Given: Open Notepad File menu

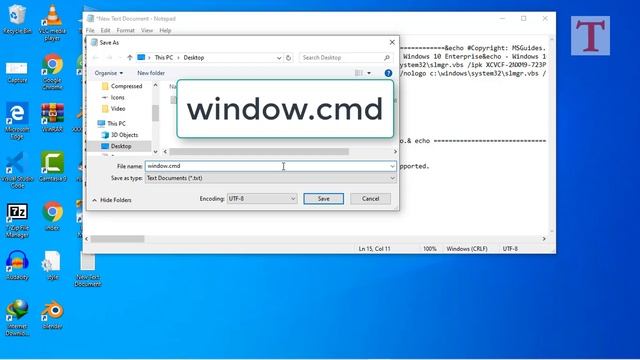Looking at the screenshot, I should click(90, 30).
